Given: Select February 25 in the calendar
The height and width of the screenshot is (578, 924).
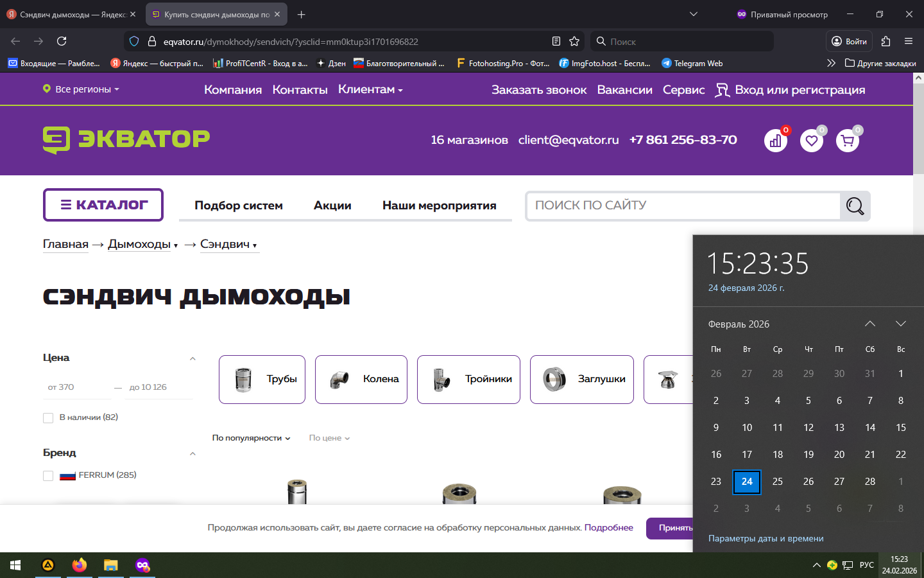Looking at the screenshot, I should (x=778, y=482).
